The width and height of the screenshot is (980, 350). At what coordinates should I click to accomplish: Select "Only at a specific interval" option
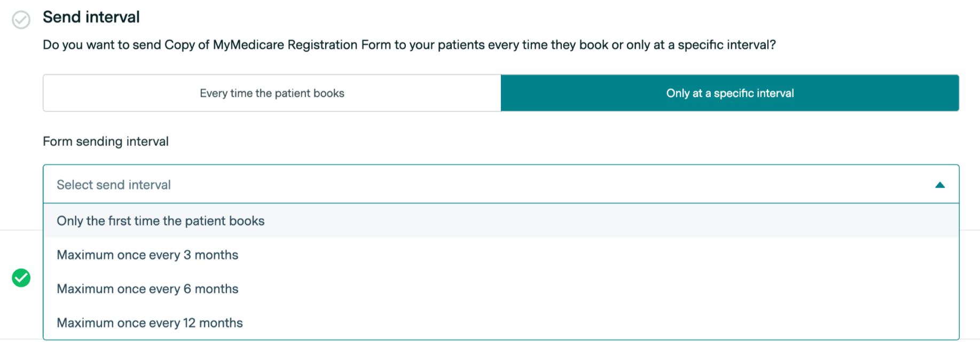point(730,94)
